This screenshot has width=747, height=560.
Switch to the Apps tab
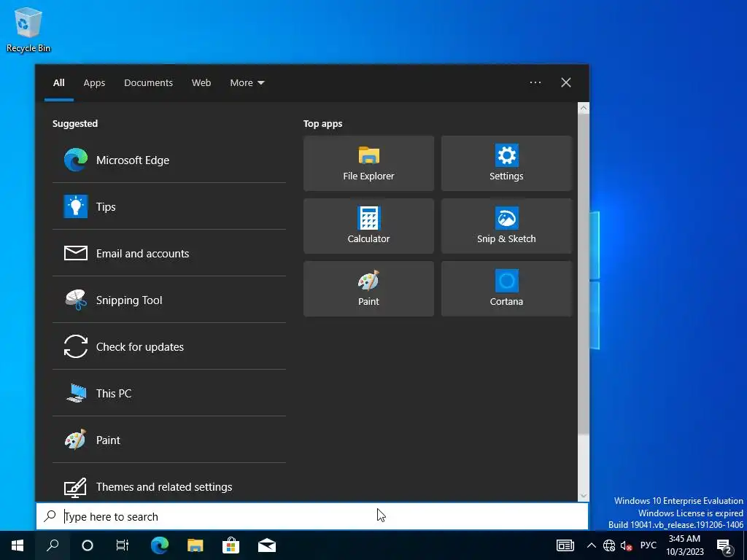click(x=94, y=83)
